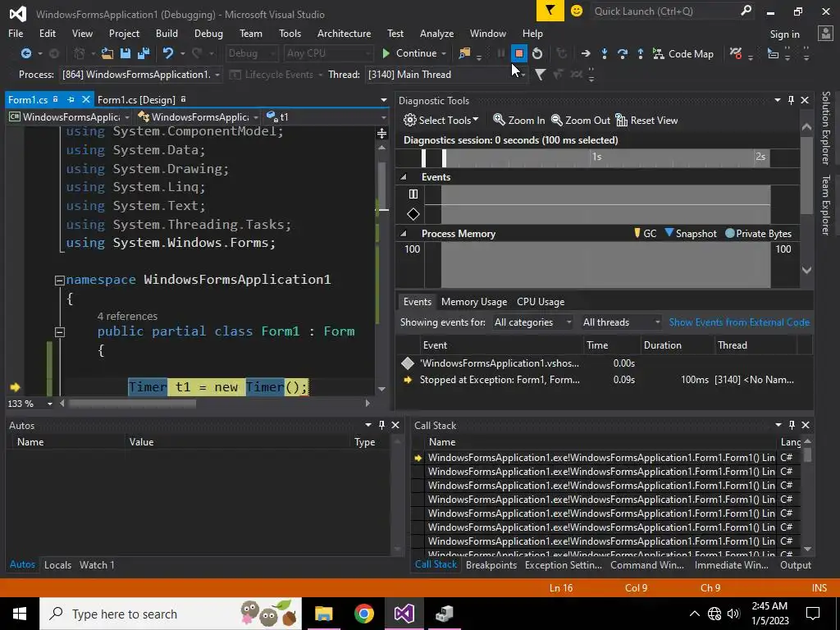Open the Solution Explorer side tab
The width and height of the screenshot is (840, 630).
coord(825,128)
